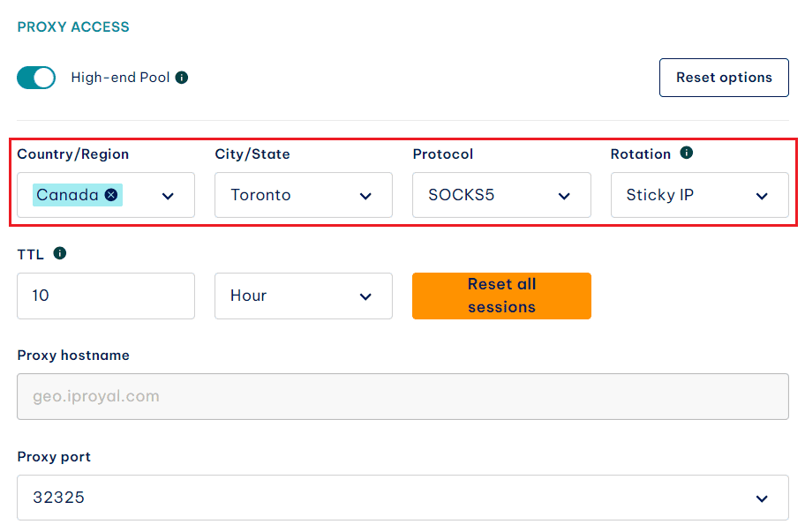Expand the Proxy port dropdown
The width and height of the screenshot is (805, 532).
coord(762,498)
